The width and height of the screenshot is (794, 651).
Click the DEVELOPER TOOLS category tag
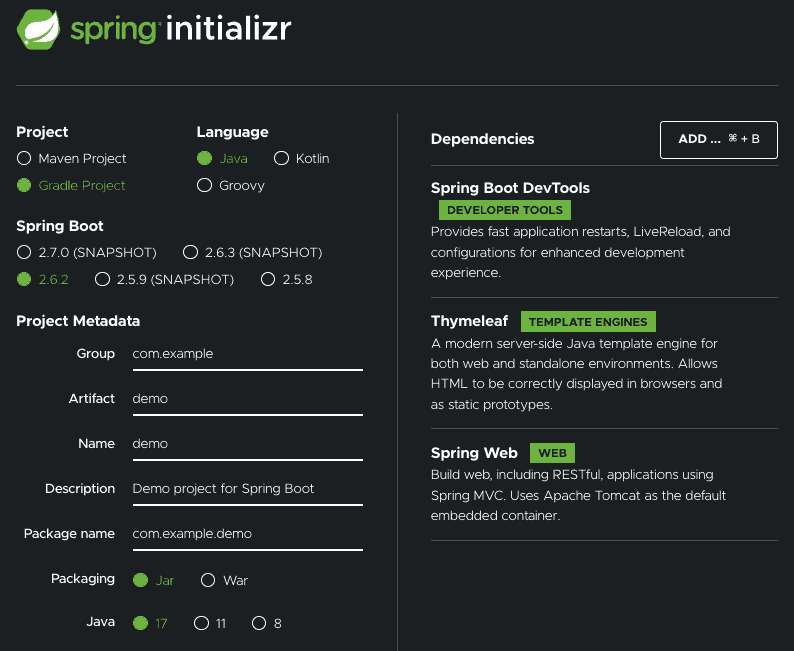[505, 210]
